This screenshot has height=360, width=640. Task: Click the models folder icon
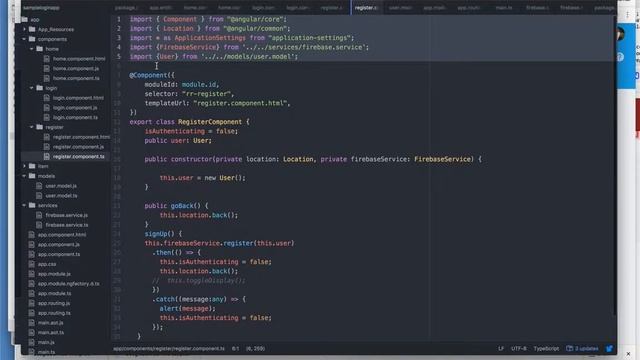coord(32,176)
